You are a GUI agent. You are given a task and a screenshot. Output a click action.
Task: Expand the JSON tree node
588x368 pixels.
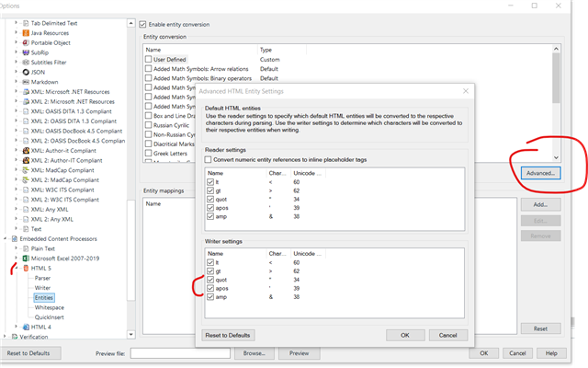[x=17, y=72]
